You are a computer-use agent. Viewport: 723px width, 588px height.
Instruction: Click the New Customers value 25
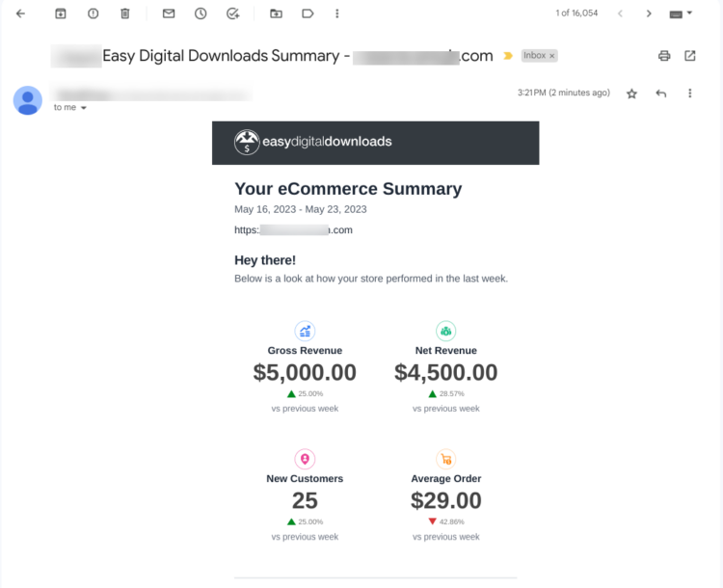click(x=305, y=501)
